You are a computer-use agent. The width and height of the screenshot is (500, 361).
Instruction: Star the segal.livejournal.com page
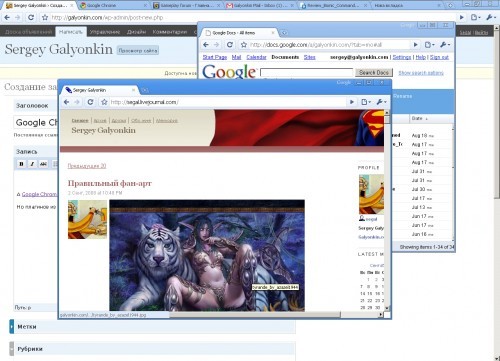(104, 102)
